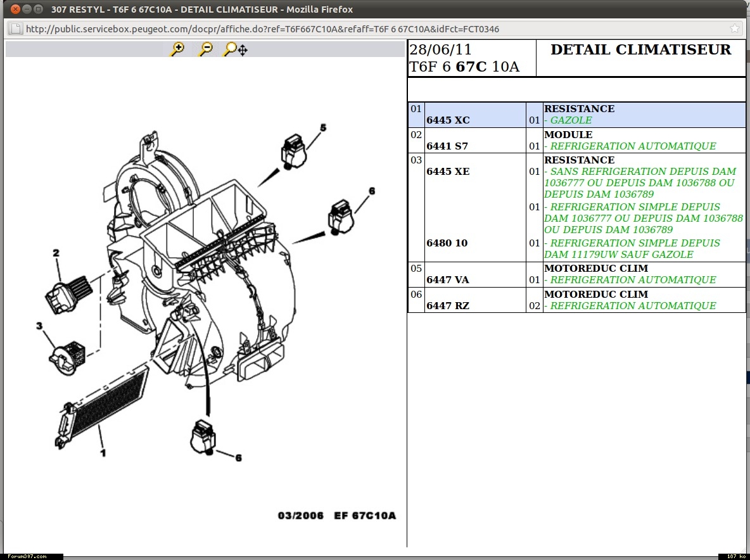Click SANS REFRIGERATION DEPUIS DAM note
750x560 pixels.
(640, 182)
